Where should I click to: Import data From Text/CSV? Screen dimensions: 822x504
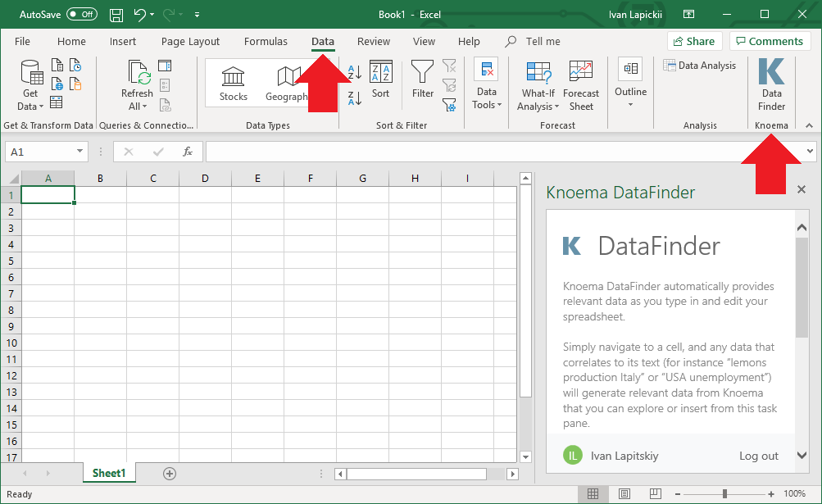(x=57, y=66)
